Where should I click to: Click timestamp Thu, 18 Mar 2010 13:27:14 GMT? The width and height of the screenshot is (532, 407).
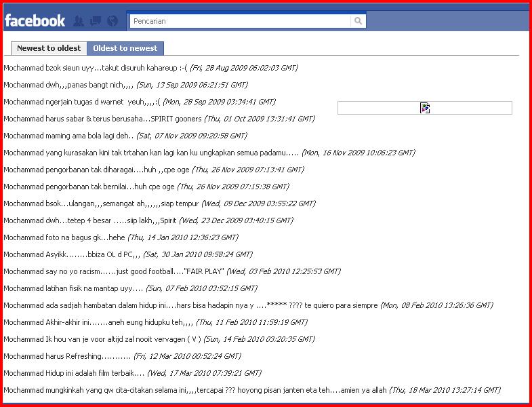(445, 390)
